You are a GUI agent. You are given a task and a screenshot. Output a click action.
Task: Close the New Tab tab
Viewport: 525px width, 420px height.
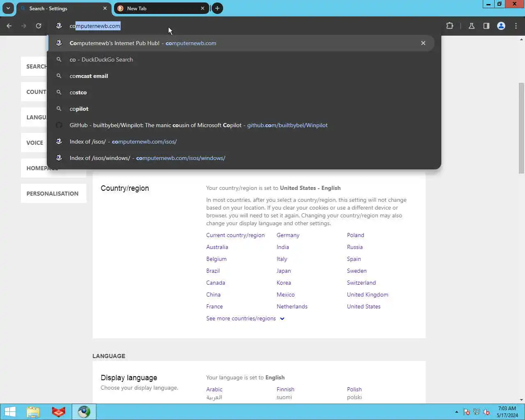(x=203, y=8)
